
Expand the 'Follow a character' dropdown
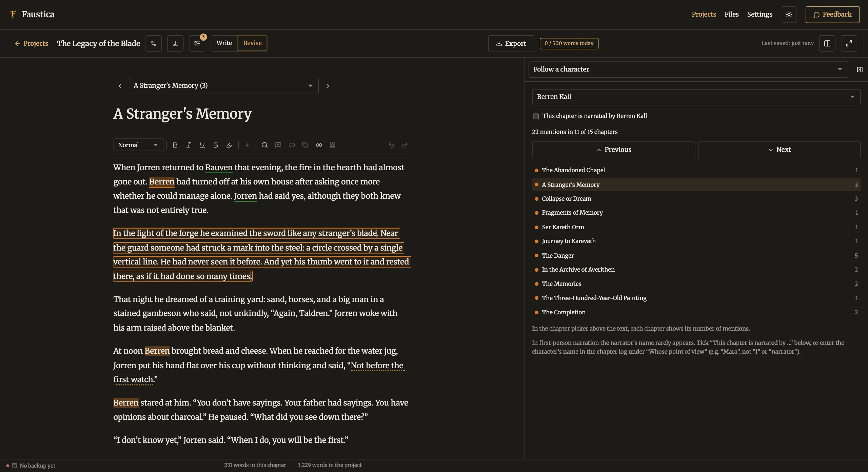[688, 70]
